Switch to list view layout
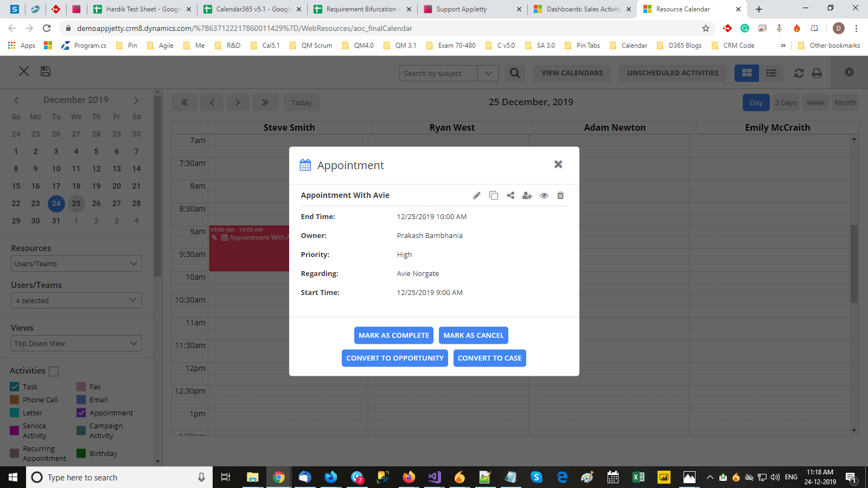868x488 pixels. [x=771, y=72]
